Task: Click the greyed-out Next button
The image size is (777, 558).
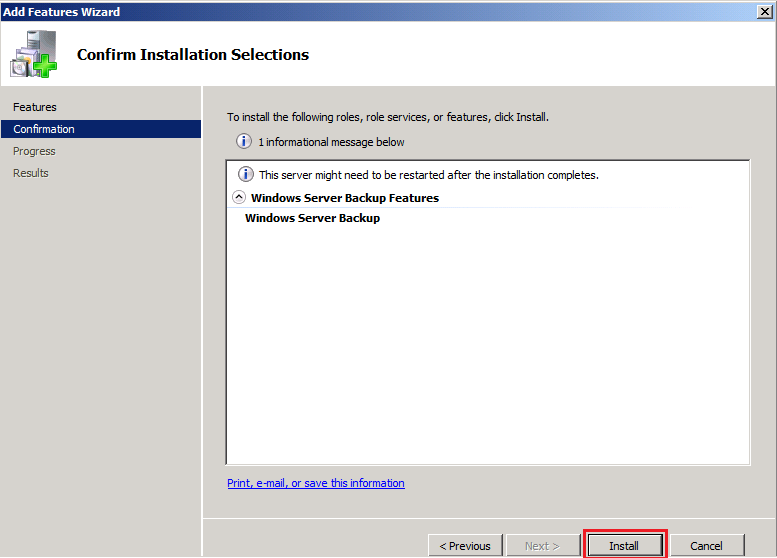Action: 542,545
